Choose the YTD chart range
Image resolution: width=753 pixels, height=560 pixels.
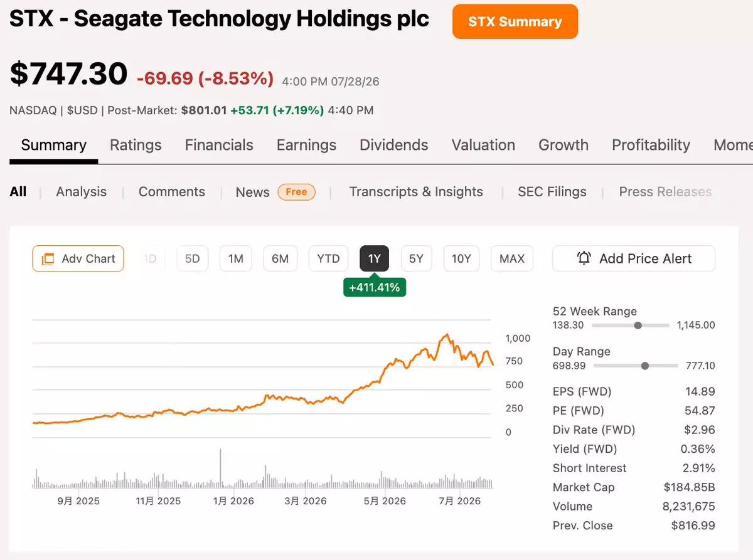point(328,258)
